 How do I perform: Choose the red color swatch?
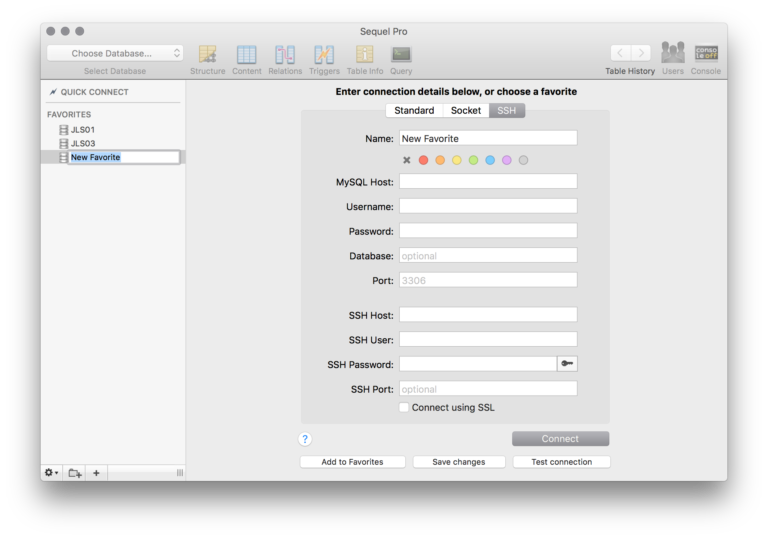(x=424, y=160)
